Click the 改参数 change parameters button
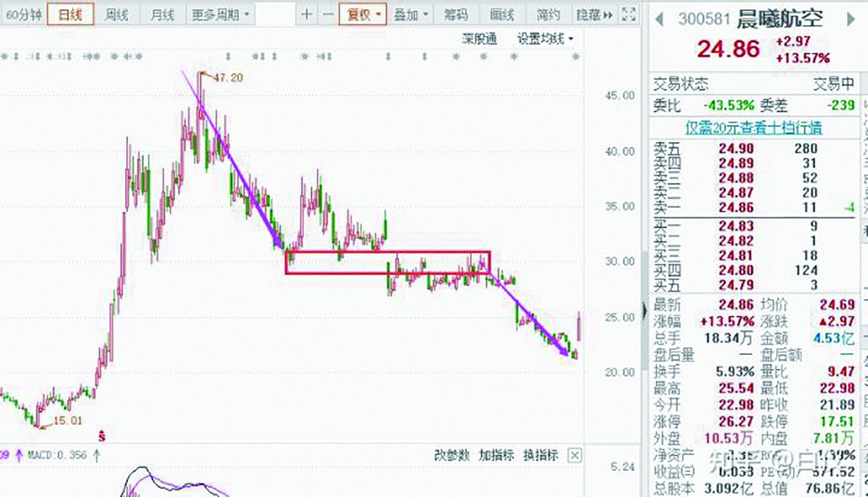 pos(454,455)
